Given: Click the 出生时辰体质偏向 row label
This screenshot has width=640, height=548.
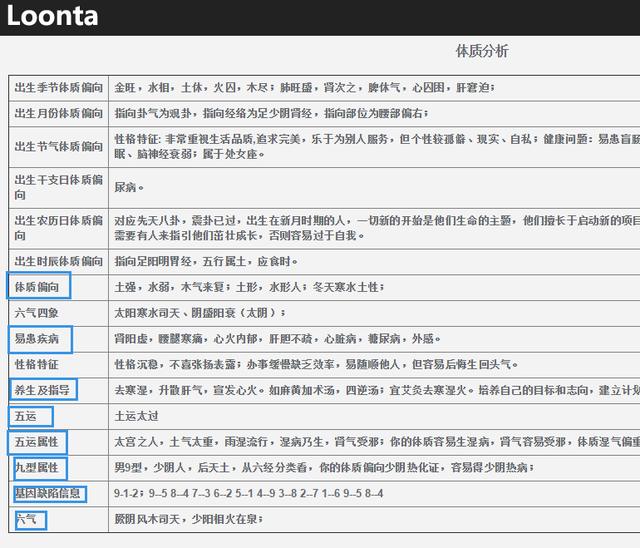Looking at the screenshot, I should pyautogui.click(x=58, y=261).
